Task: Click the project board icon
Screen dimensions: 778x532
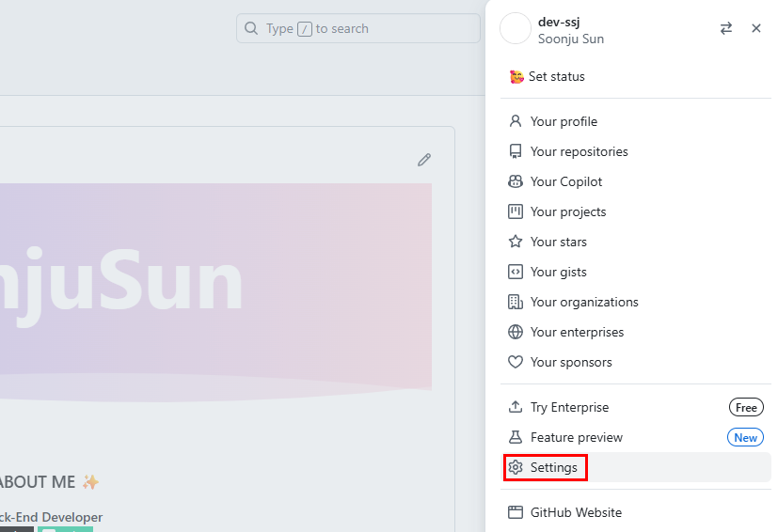Action: point(516,211)
